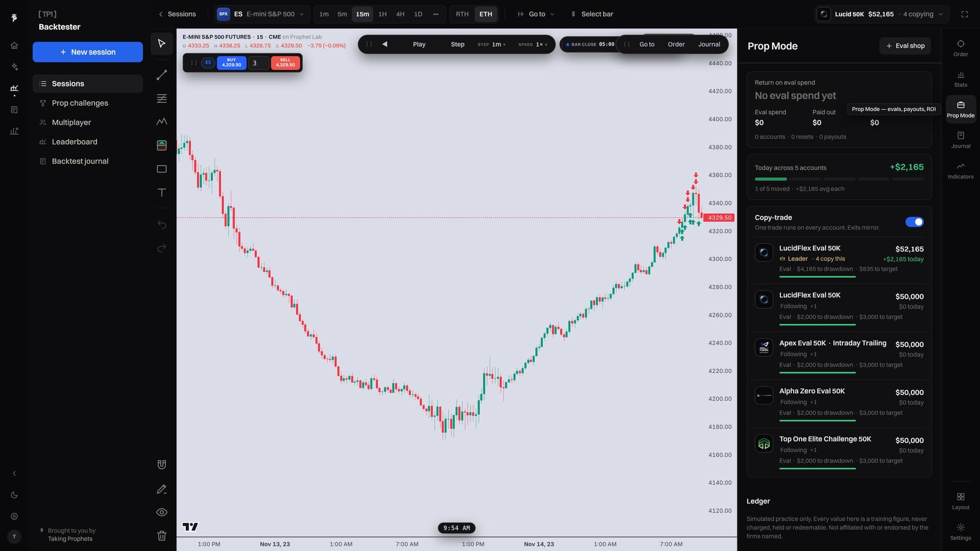Open Prop challenges in sidebar
980x551 pixels.
coord(88,103)
